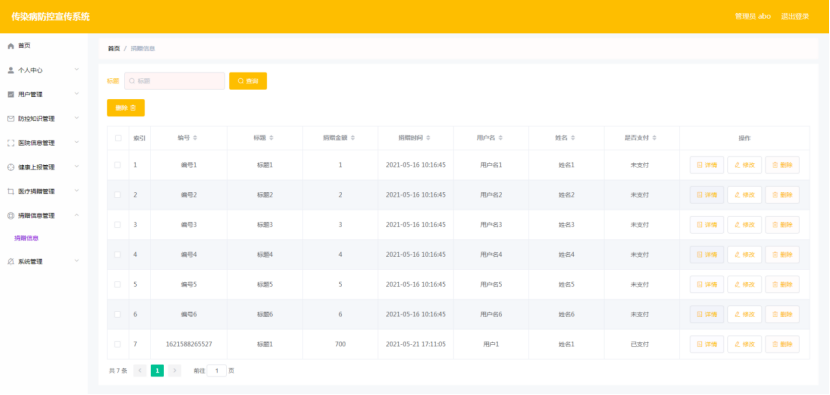Image resolution: width=830 pixels, height=395 pixels.
Task: Click 退出登录 in the header
Action: coord(795,16)
